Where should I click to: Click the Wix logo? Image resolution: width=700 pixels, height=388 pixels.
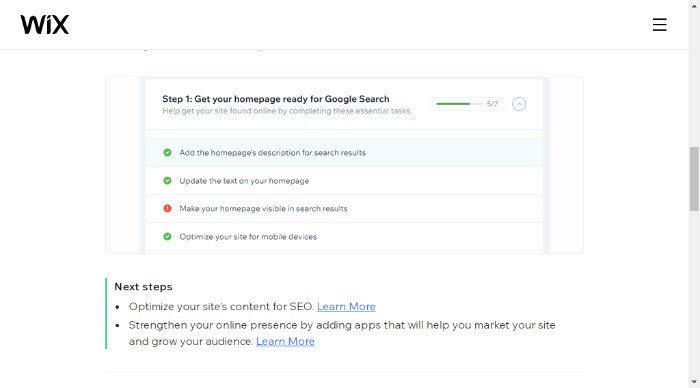(45, 25)
